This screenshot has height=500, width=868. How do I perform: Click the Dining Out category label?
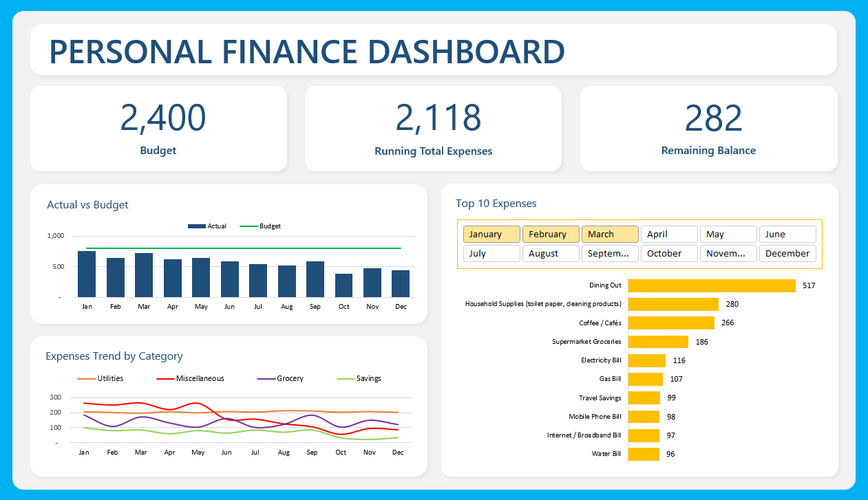605,285
